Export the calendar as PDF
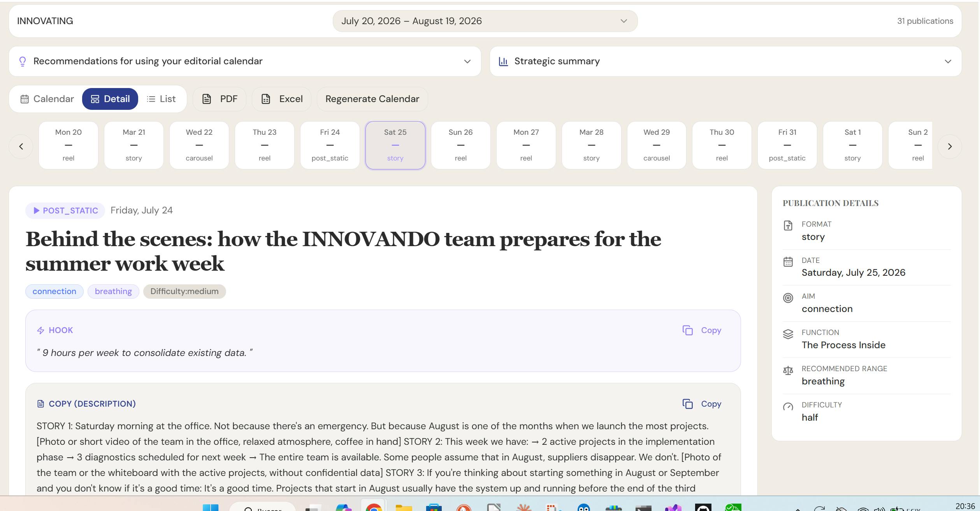Image resolution: width=980 pixels, height=511 pixels. 220,99
